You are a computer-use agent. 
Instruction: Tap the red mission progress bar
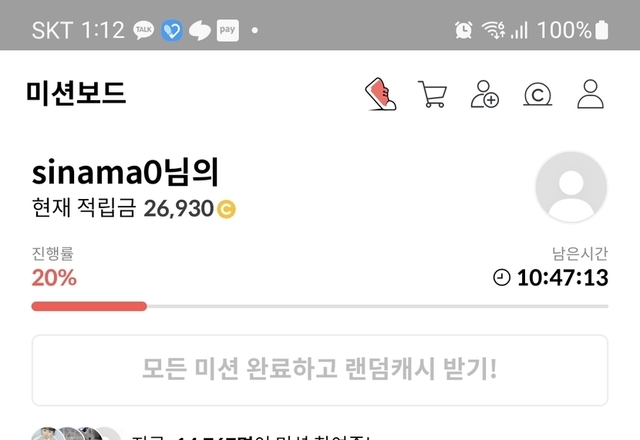89,306
